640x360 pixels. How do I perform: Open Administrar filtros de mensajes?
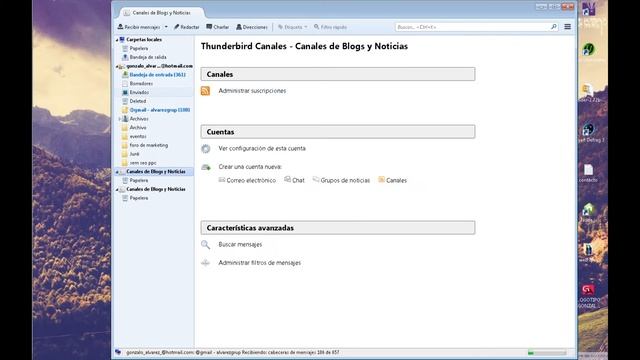point(260,263)
